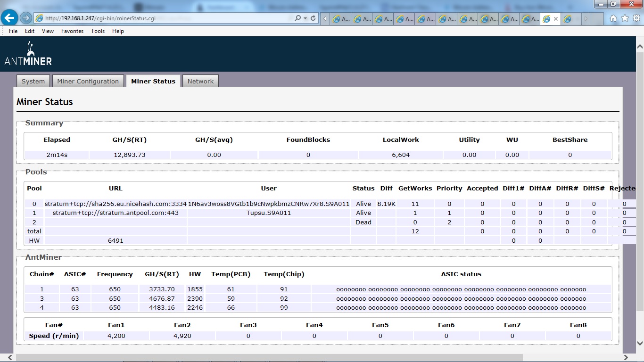Click the BestShare column header
Screen dimensions: 644x362
click(570, 140)
